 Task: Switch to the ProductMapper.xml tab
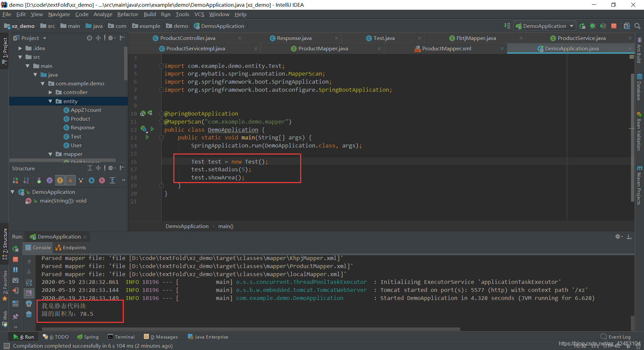(446, 48)
